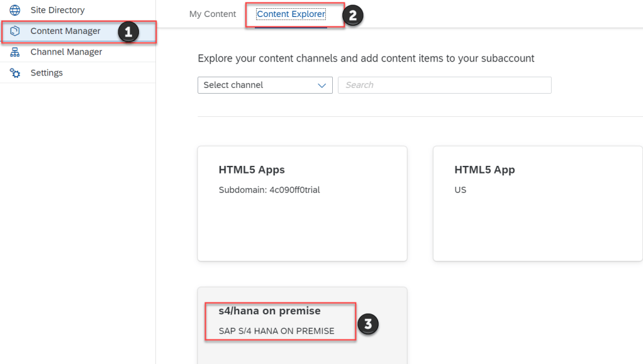
Task: Select the s4/hana on premise card title
Action: (x=269, y=311)
